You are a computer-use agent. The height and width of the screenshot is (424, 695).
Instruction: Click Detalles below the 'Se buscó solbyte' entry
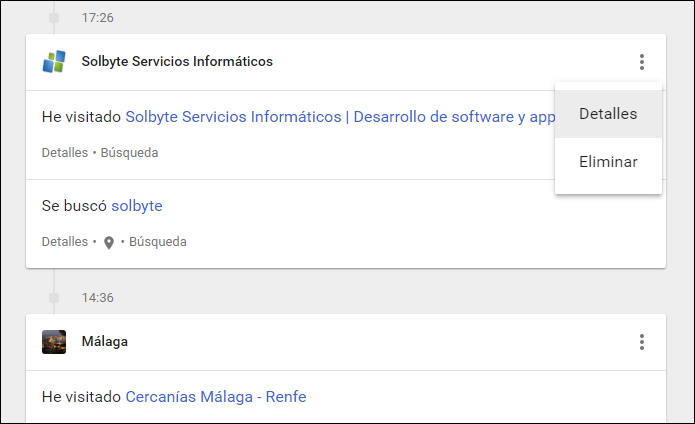(x=64, y=242)
